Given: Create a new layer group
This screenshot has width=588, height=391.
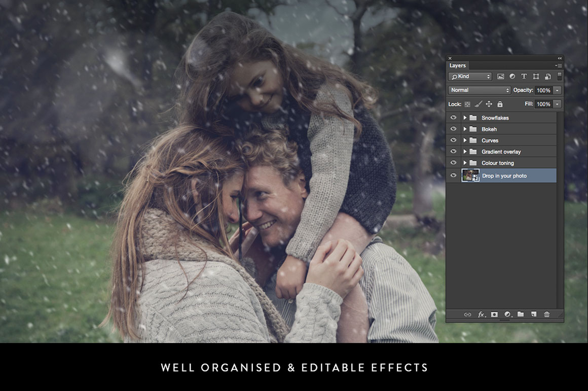Looking at the screenshot, I should pos(521,314).
